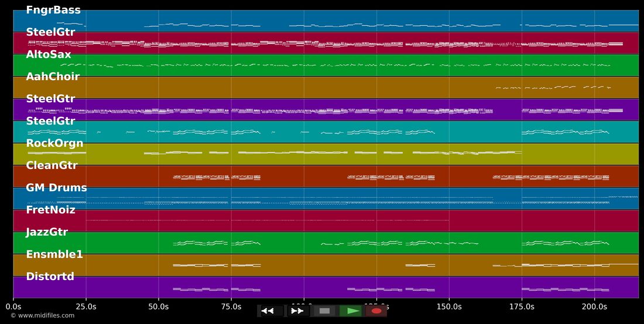Select the FngrBass track label

53,11
